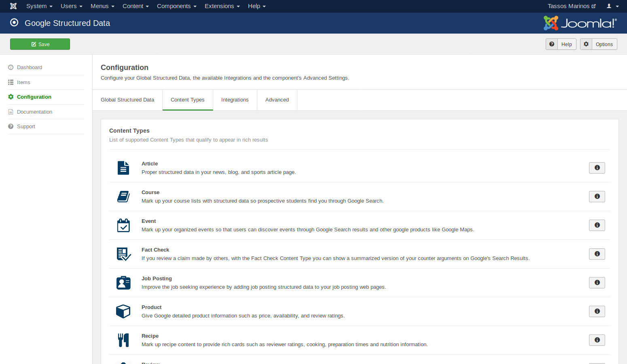Viewport: 627px width, 364px height.
Task: Click the Configuration page heading
Action: (125, 68)
